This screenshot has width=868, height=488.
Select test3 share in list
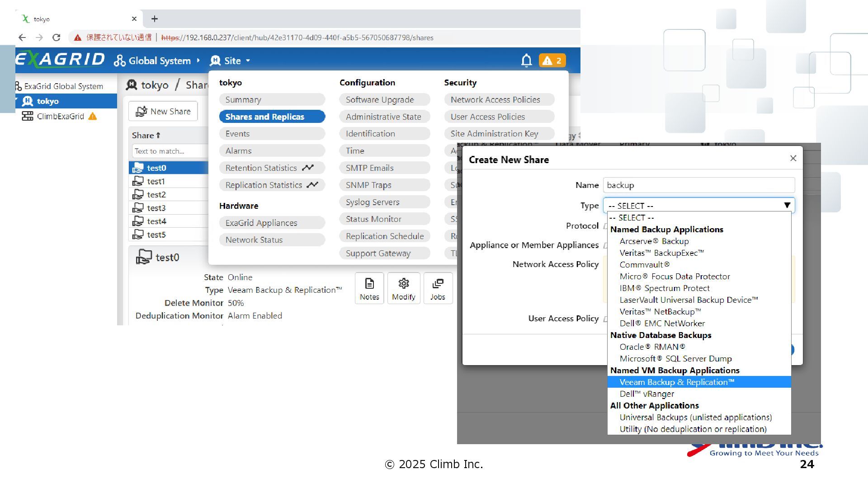(156, 208)
